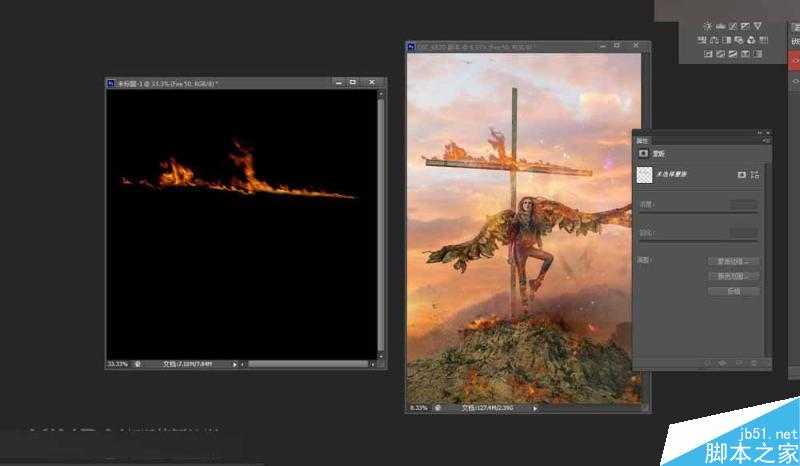The width and height of the screenshot is (800, 466).
Task: Add a Curves adjustment layer
Action: 733,26
